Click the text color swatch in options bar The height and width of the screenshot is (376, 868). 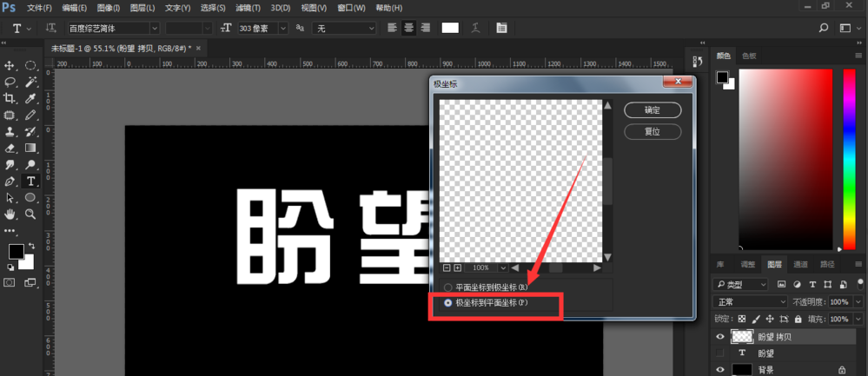pyautogui.click(x=449, y=28)
